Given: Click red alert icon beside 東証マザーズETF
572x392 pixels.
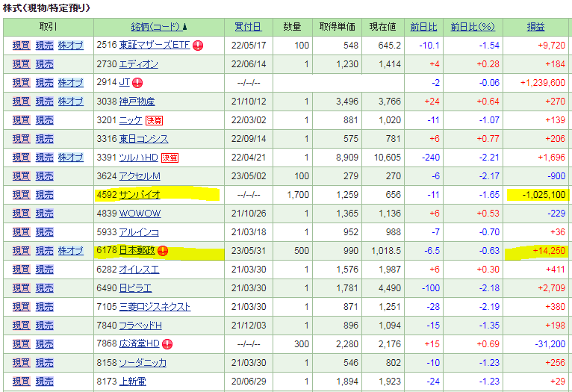Looking at the screenshot, I should coord(198,46).
